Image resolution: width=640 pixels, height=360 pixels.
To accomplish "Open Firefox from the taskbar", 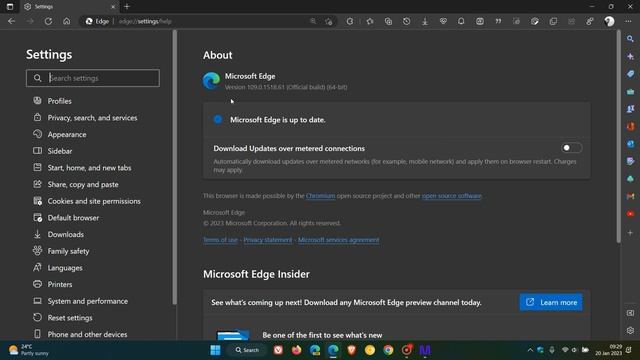I will (x=297, y=350).
